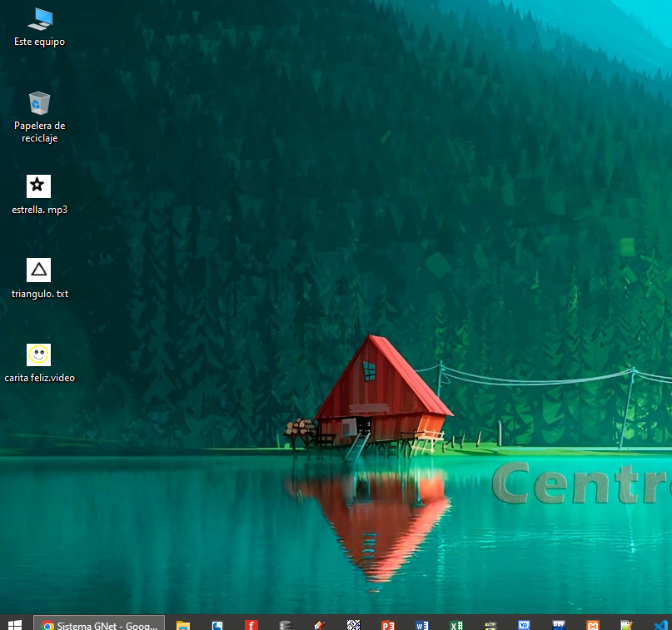Open Visual Basic taskbar icon
This screenshot has width=672, height=630.
point(524,624)
